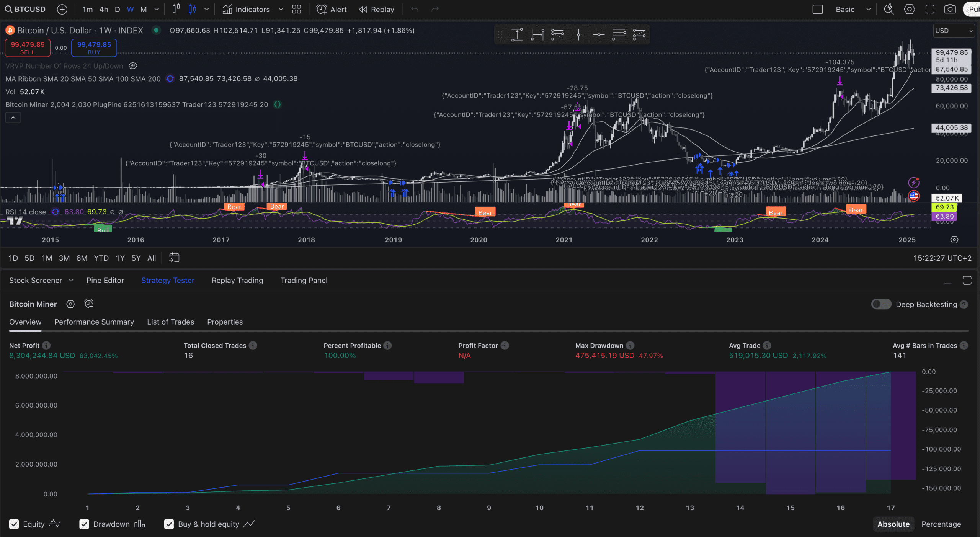Open the Pine Editor panel

(x=105, y=280)
